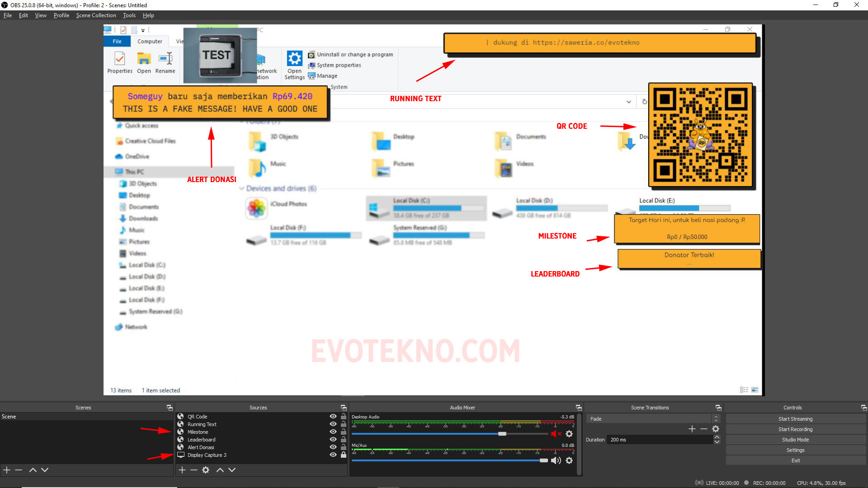Undock the Scene Transitions panel via float icon
Image resolution: width=868 pixels, height=488 pixels.
[718, 408]
